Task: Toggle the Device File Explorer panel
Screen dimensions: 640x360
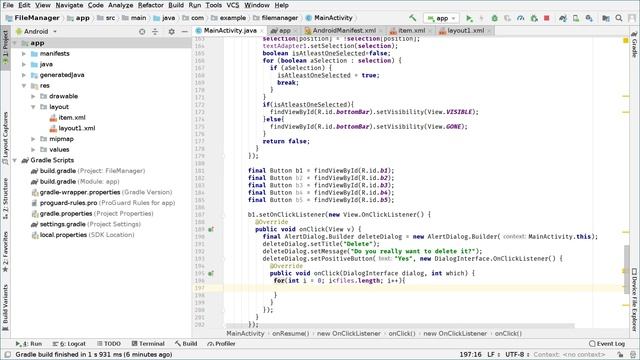Action: coord(634,299)
